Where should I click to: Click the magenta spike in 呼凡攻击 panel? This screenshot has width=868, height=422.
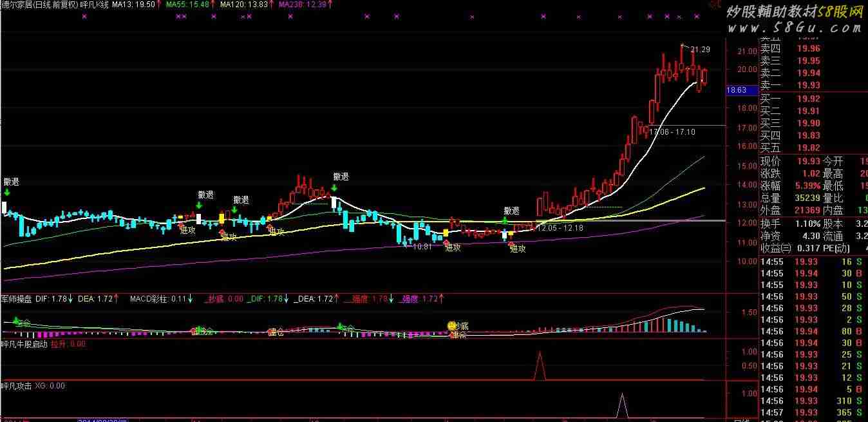pyautogui.click(x=622, y=405)
